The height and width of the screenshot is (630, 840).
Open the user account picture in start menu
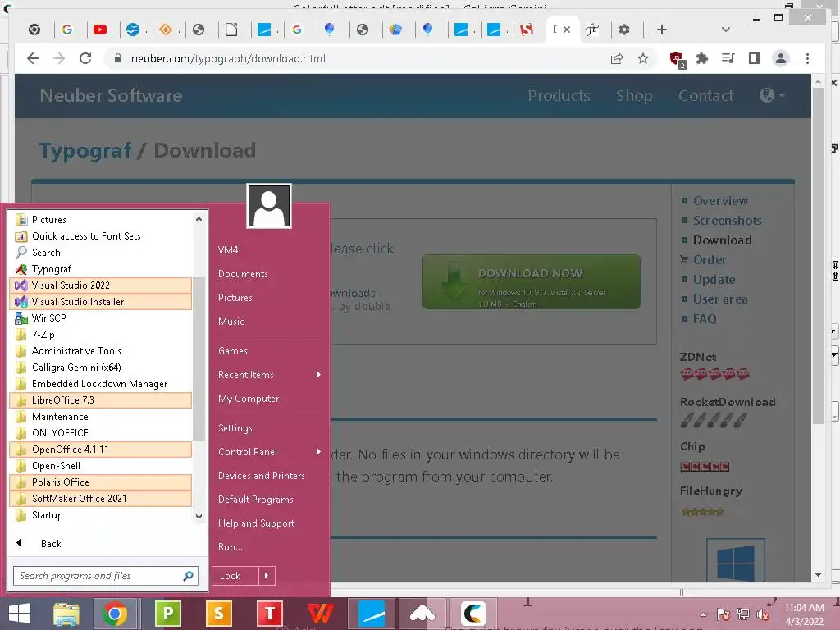pyautogui.click(x=269, y=206)
